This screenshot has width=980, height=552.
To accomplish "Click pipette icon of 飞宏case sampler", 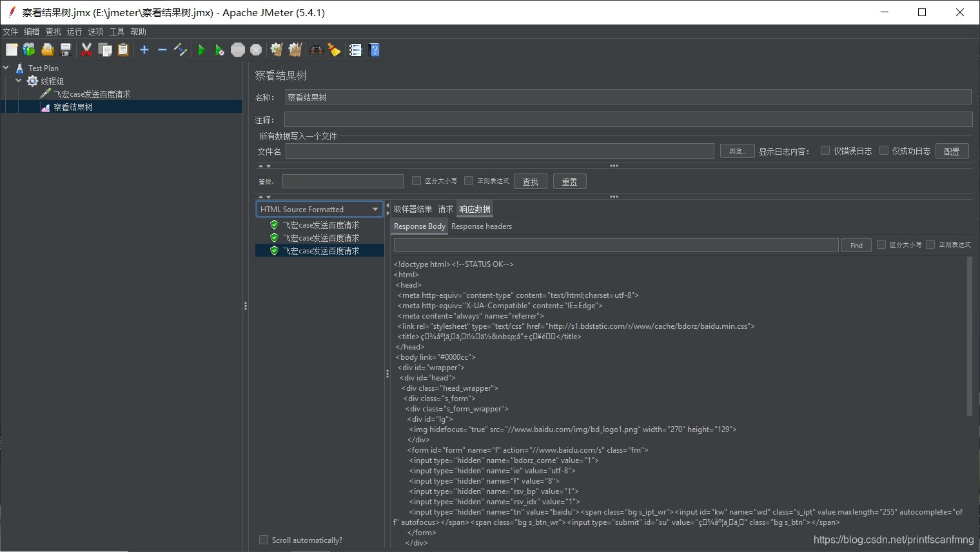I will tap(45, 94).
